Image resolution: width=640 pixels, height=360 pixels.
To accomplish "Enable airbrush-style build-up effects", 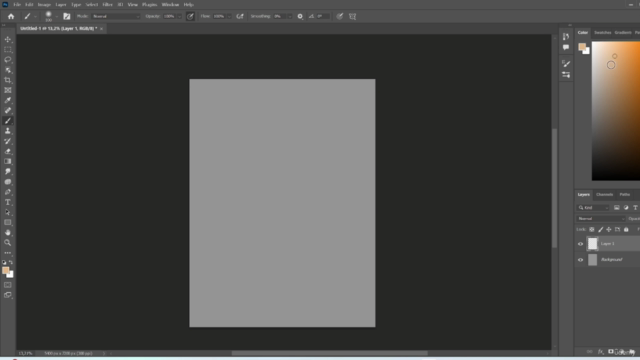I will coord(240,16).
